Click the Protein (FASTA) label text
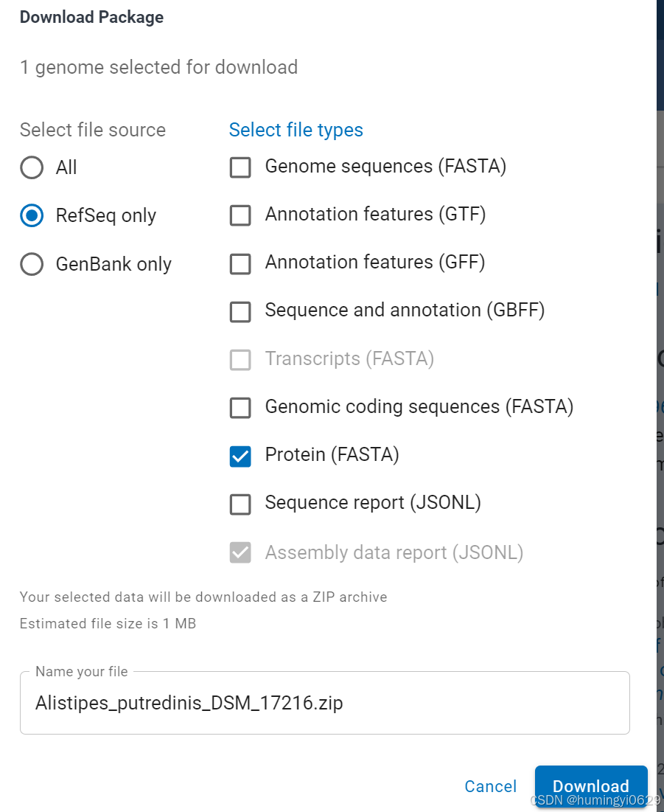 click(x=332, y=455)
